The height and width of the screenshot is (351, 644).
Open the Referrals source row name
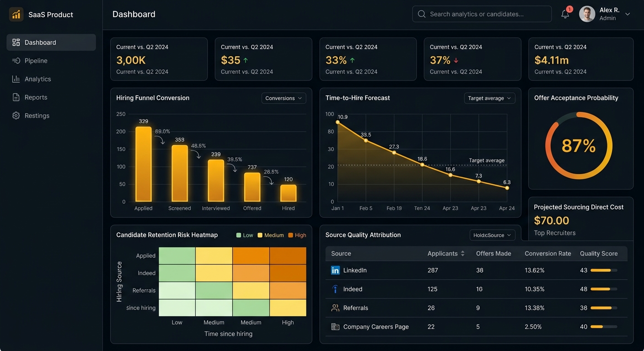coord(355,308)
